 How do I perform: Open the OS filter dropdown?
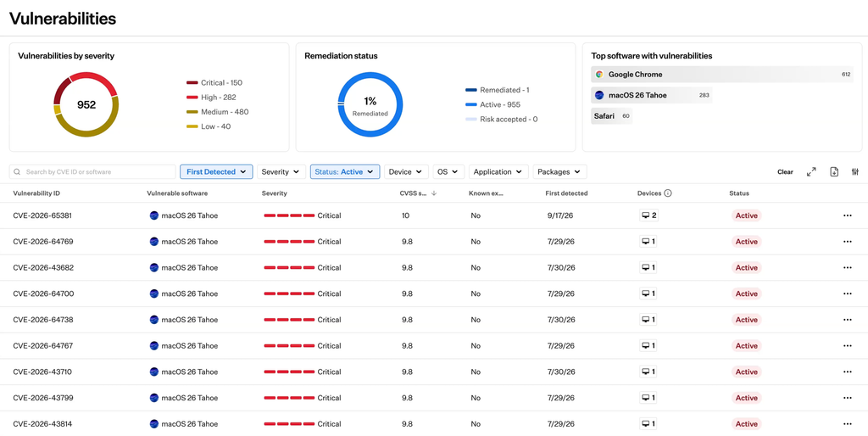point(448,171)
